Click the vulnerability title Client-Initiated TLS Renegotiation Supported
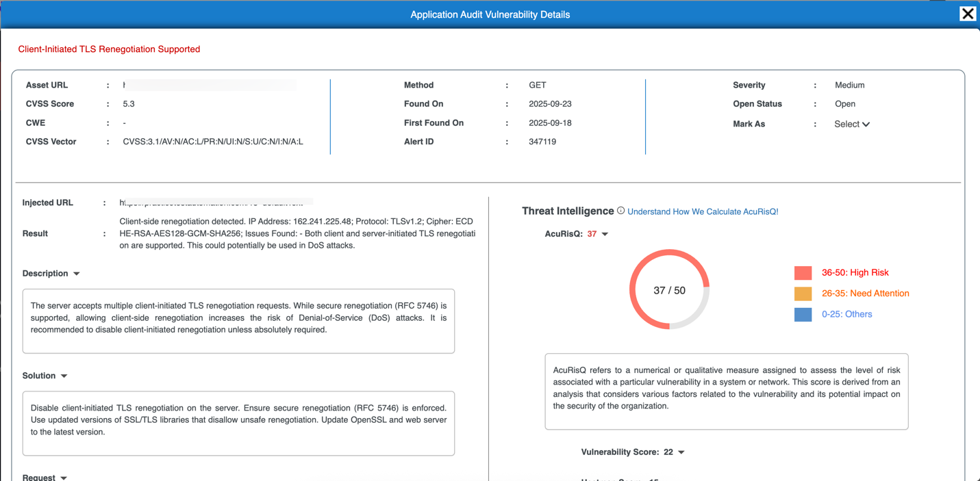The image size is (980, 481). click(x=108, y=49)
